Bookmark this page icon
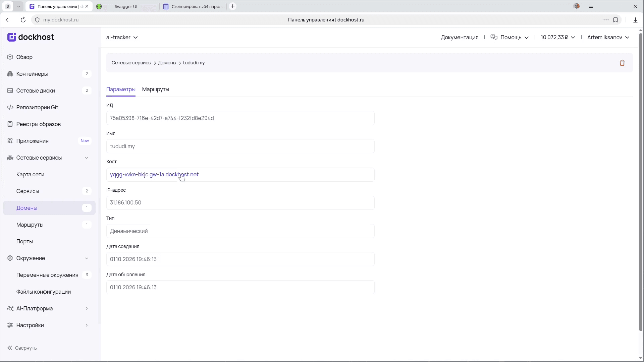644x362 pixels. (x=615, y=20)
